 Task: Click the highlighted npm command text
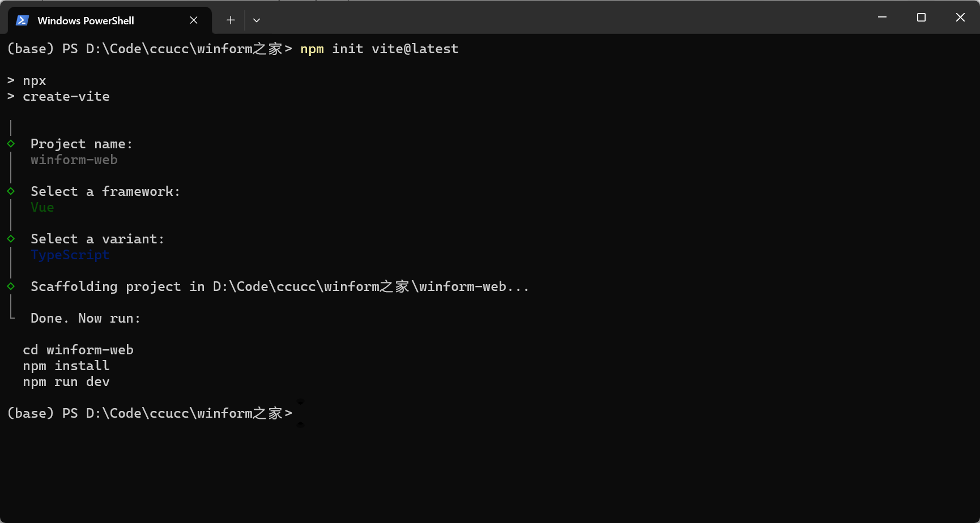(312, 49)
